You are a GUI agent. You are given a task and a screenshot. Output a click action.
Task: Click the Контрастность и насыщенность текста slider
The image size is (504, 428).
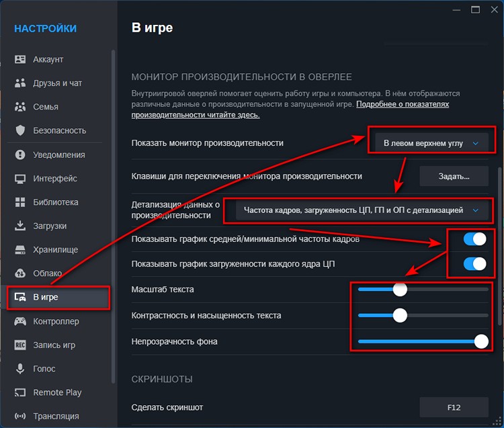coord(423,316)
